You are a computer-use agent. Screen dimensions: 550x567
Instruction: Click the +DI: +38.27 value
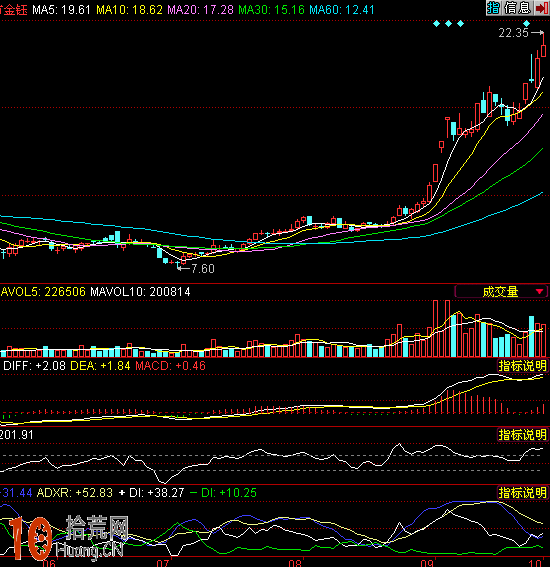click(152, 493)
